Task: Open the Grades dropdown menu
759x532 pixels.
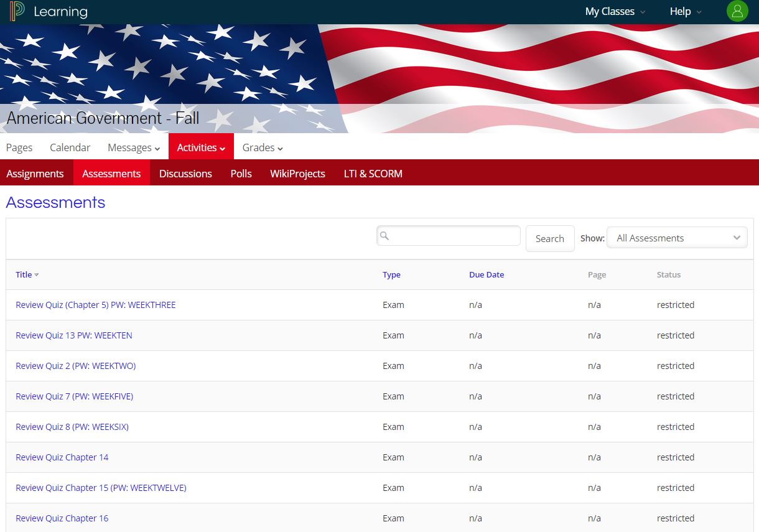Action: pyautogui.click(x=263, y=147)
